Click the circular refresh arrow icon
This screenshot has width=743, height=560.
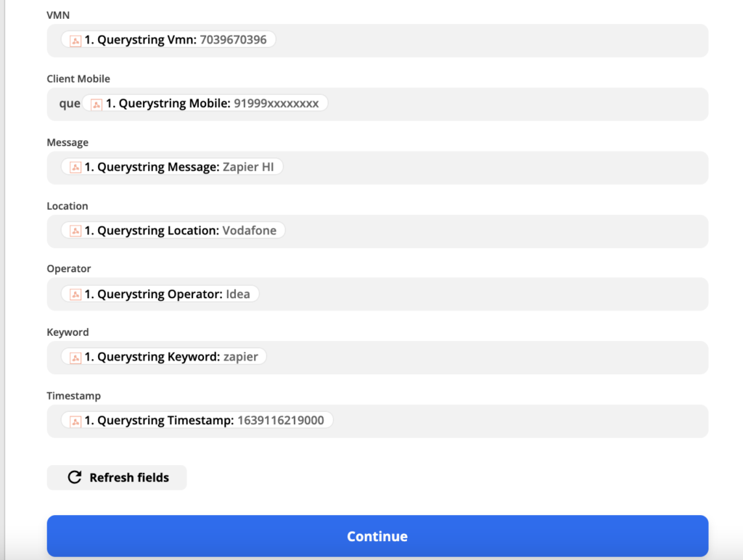click(x=75, y=477)
